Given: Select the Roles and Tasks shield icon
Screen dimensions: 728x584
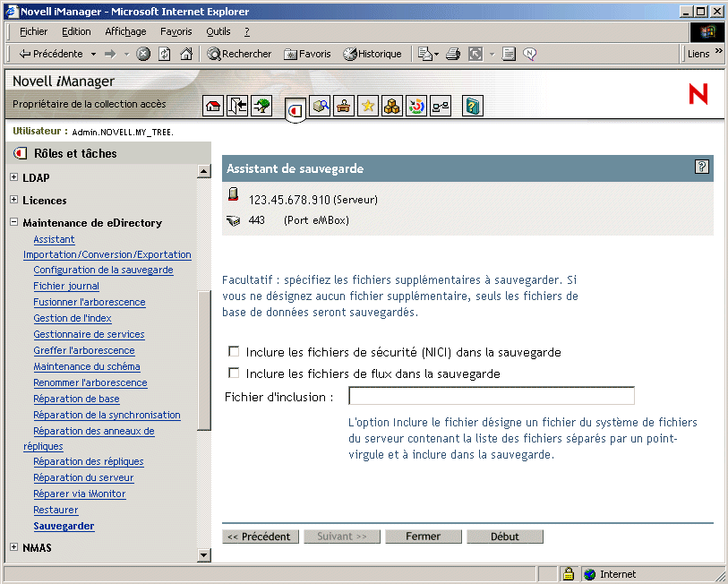Looking at the screenshot, I should (295, 110).
